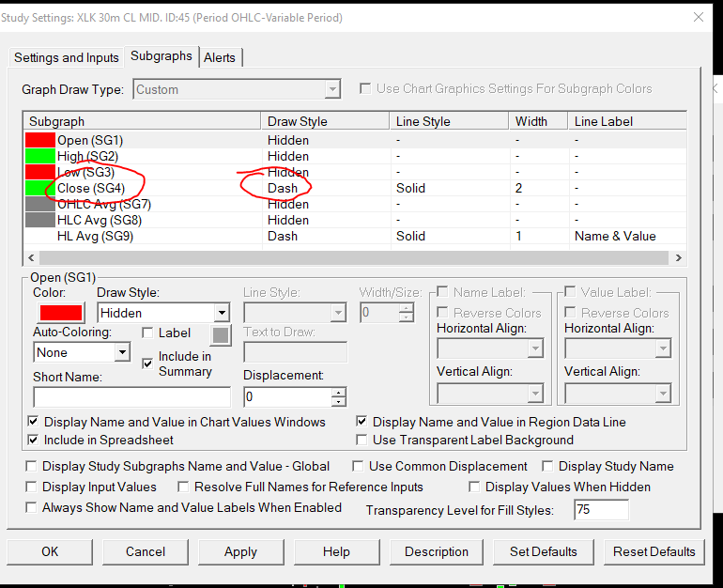Click the subgraph list right scroll arrow
Screen dimensions: 723x588
[x=678, y=257]
